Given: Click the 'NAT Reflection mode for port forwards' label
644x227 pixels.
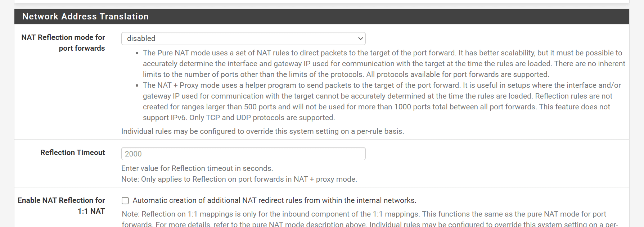Looking at the screenshot, I should (x=63, y=43).
